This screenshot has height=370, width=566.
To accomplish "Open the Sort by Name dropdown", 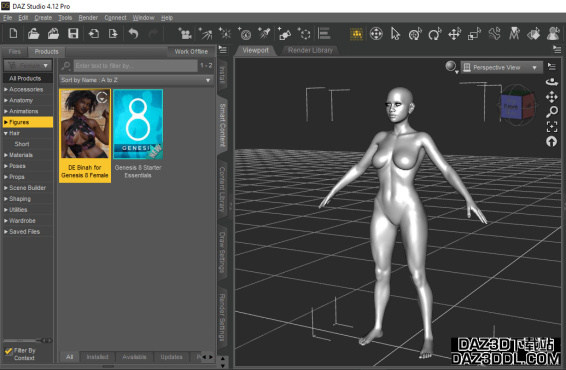I will tap(136, 80).
